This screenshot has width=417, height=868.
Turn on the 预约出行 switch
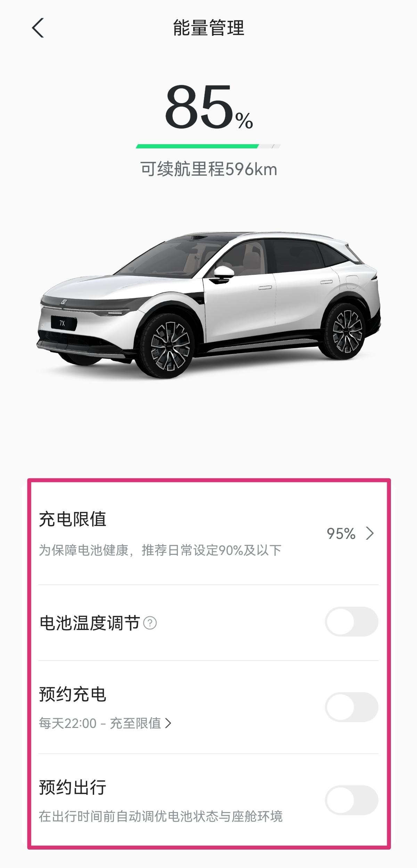pos(351,800)
